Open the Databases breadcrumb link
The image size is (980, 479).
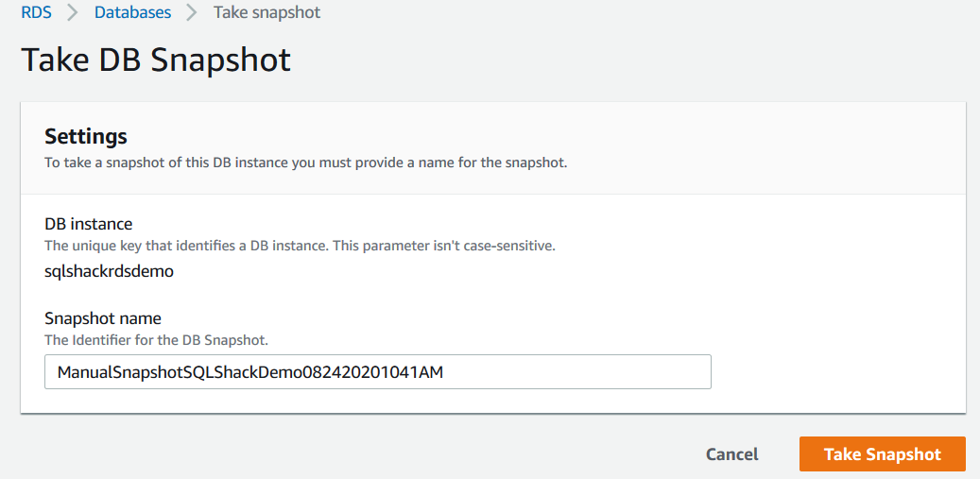[132, 13]
